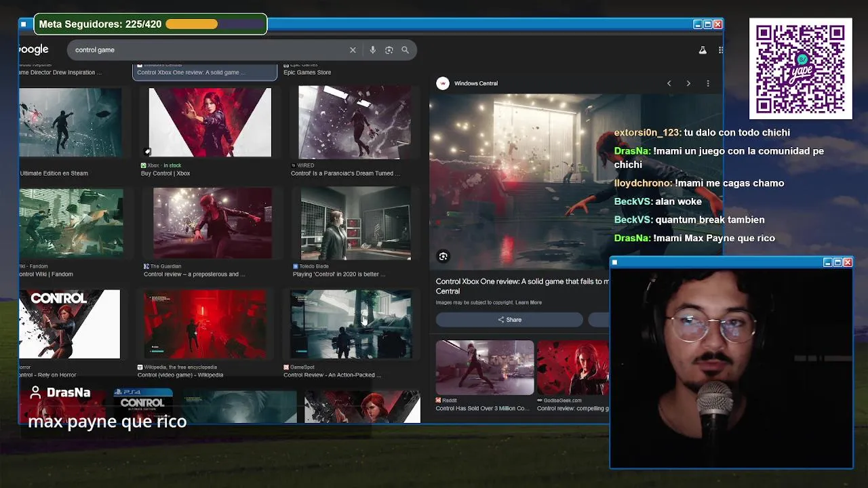This screenshot has height=488, width=868.
Task: Go to next image in preview panel
Action: [688, 83]
